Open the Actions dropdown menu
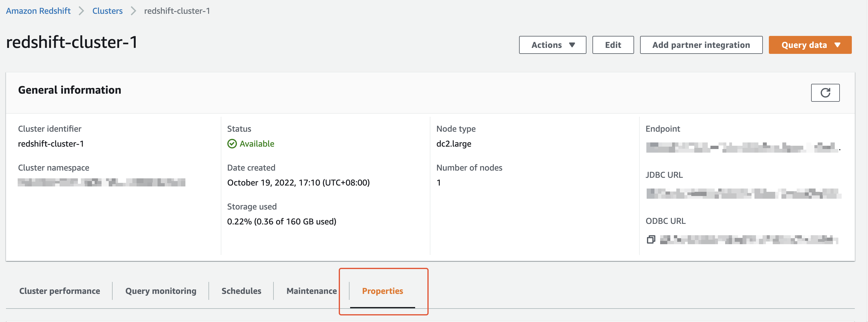This screenshot has height=322, width=868. tap(552, 45)
